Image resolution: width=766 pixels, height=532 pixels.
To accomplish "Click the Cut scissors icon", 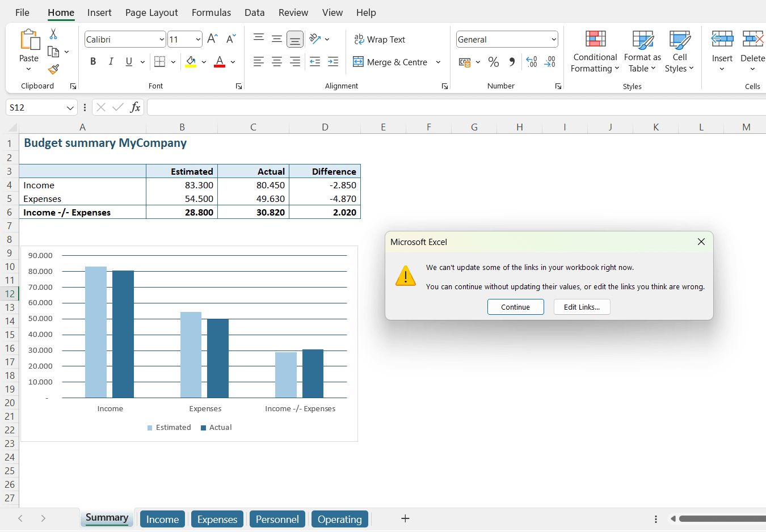I will (53, 34).
